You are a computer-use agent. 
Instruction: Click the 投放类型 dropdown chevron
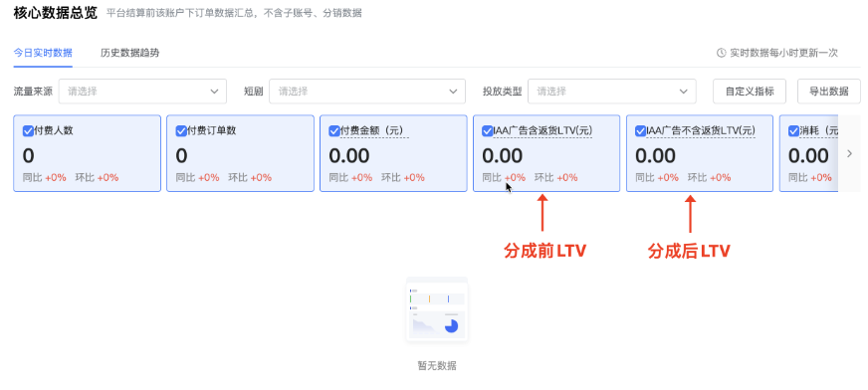point(684,92)
